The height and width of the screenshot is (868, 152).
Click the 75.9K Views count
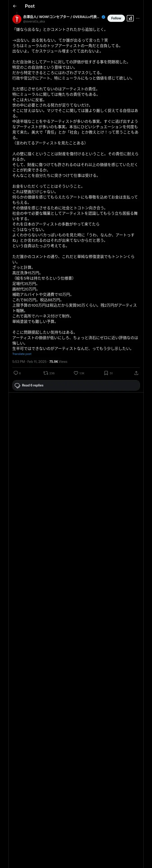(x=58, y=362)
